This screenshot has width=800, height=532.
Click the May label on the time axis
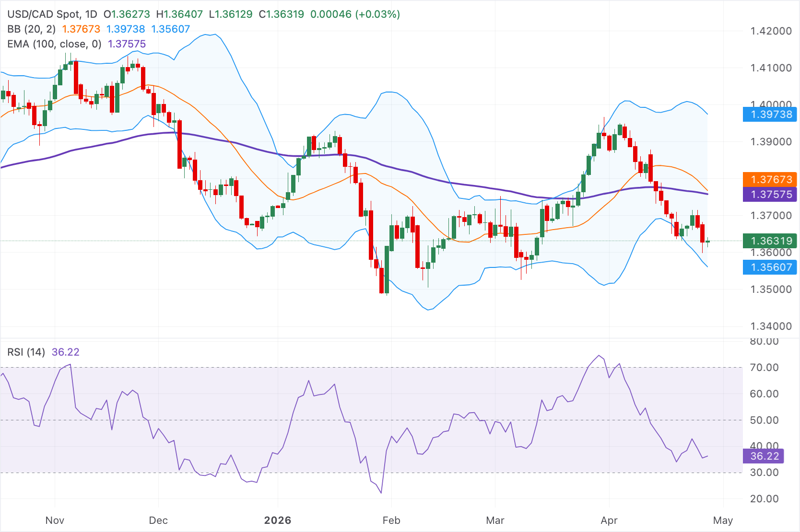click(x=723, y=520)
